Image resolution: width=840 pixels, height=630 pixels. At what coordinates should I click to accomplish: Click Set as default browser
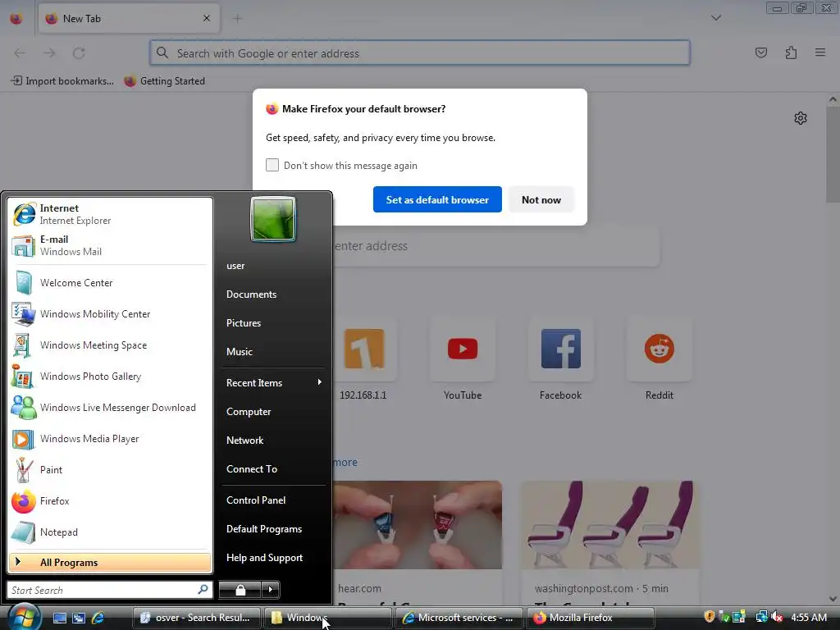(x=437, y=199)
